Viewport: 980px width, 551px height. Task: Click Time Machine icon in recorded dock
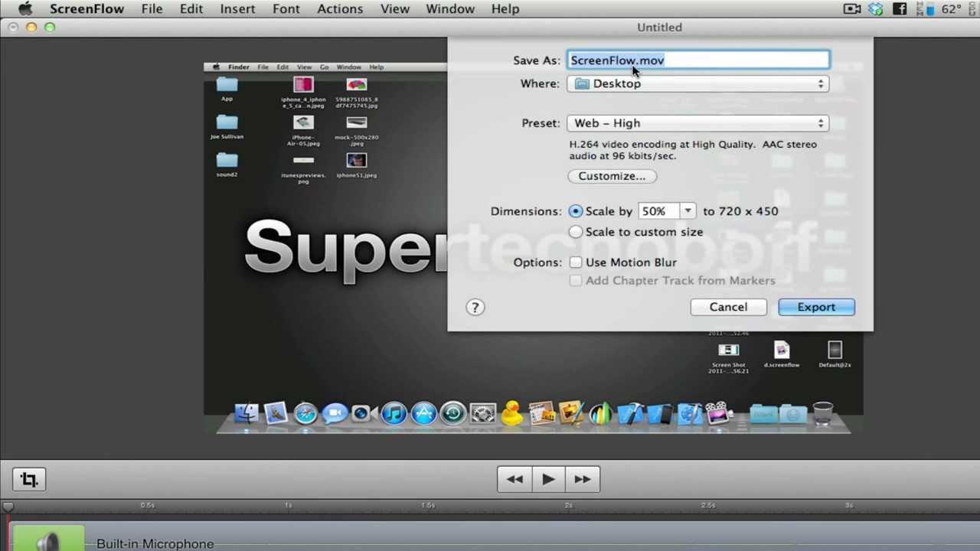point(453,414)
